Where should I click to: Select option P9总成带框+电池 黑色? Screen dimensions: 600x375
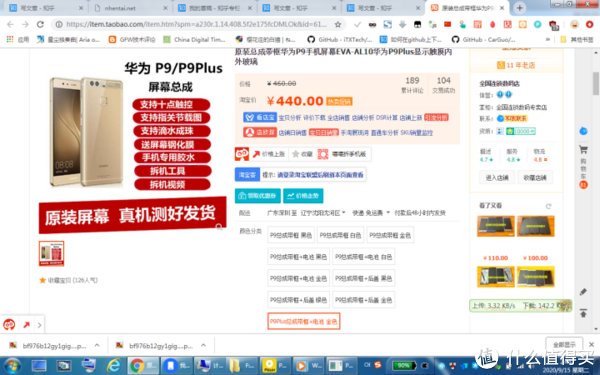coord(298,257)
